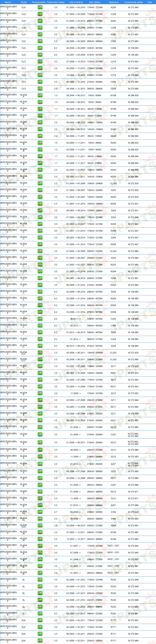Click fuel icon in SLK 224kW row

tap(40, 640)
